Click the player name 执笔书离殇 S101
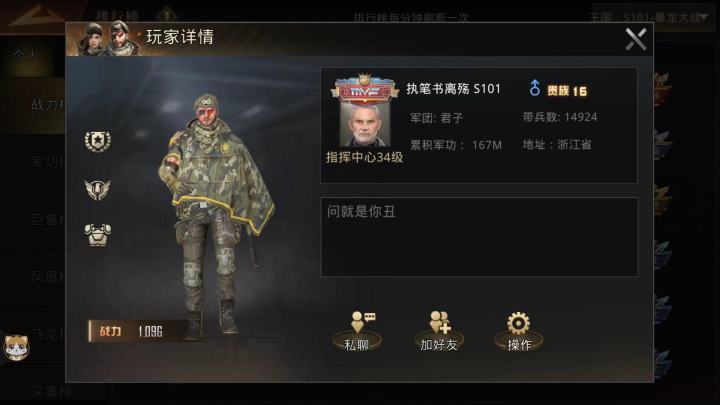720x405 pixels. click(x=453, y=89)
